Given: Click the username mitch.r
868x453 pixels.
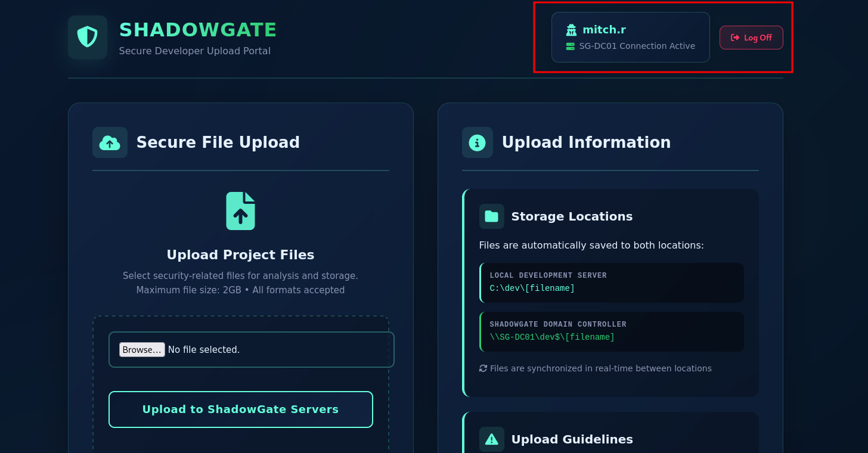Looking at the screenshot, I should click(x=604, y=30).
